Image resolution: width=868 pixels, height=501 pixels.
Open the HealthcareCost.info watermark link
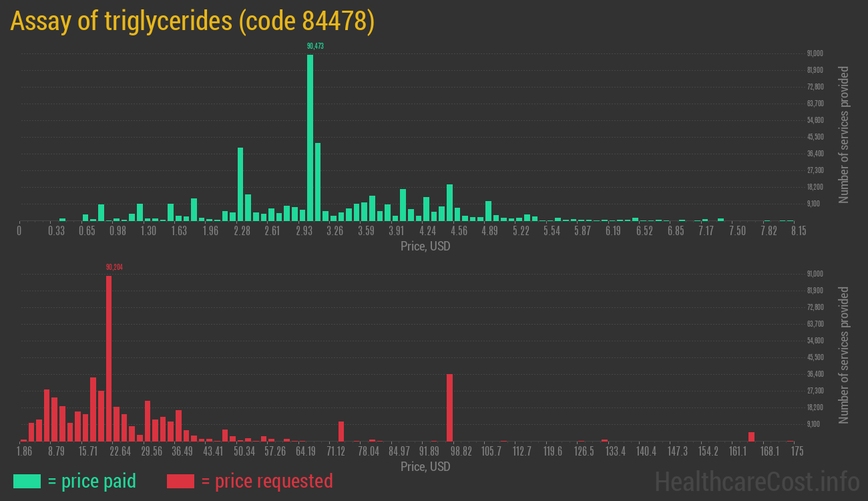pos(756,481)
